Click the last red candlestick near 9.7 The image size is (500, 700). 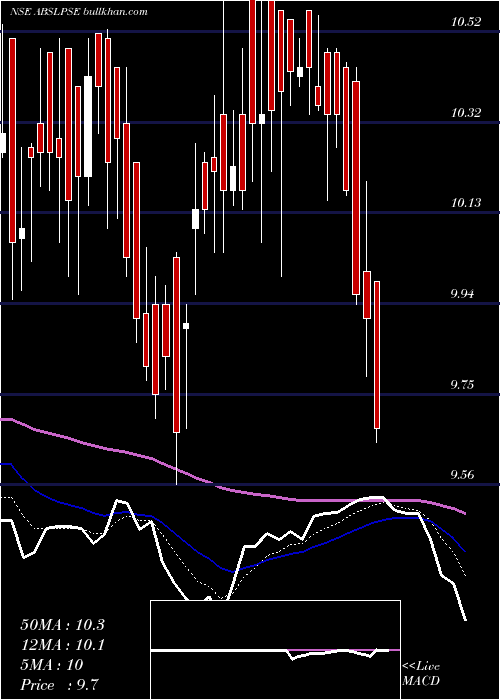pos(377,355)
